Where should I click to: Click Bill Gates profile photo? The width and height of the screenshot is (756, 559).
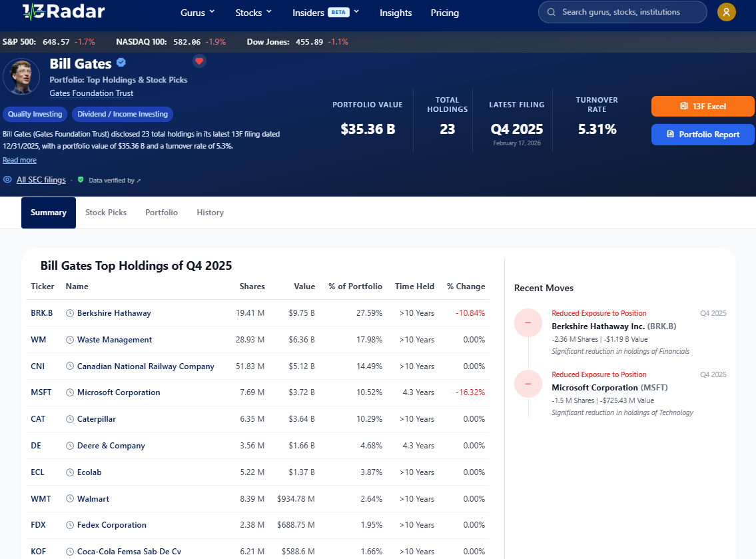point(21,76)
